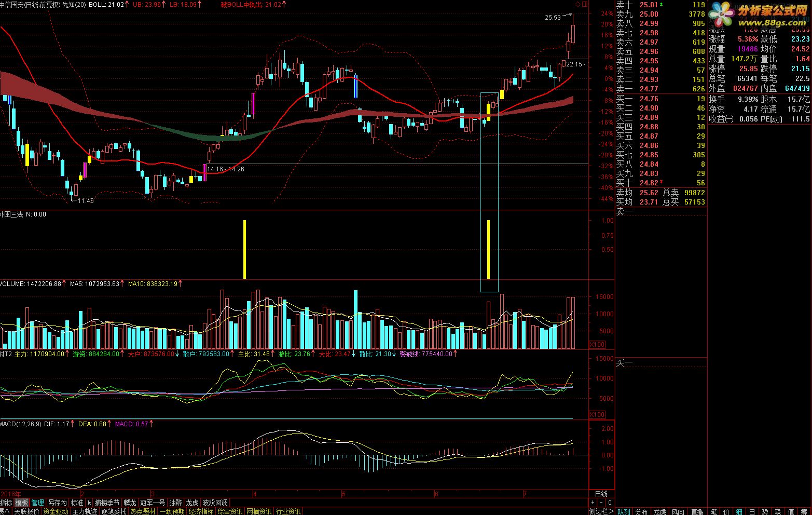Select the k template
Viewport: 812px width, 515px height.
[89, 503]
